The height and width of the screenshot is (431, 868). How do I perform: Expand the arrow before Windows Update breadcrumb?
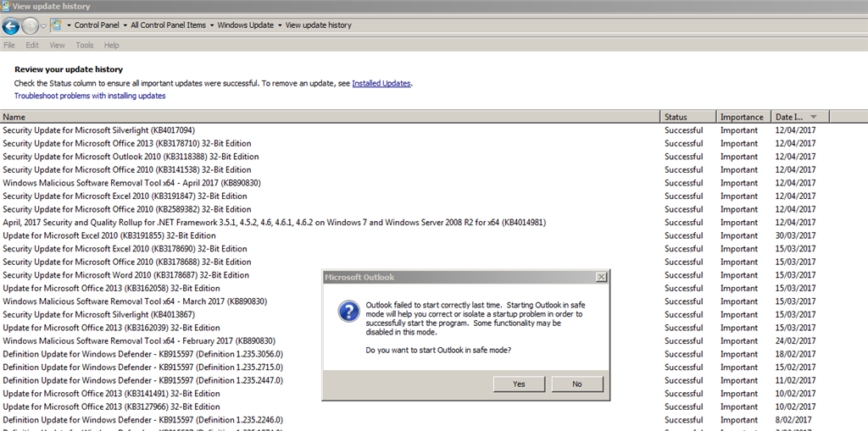click(212, 25)
